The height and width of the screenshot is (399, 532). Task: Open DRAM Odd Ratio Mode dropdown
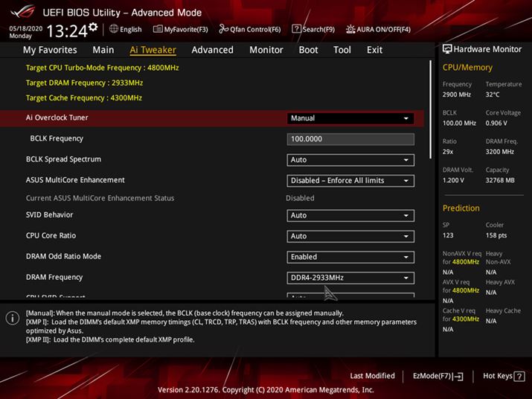point(350,257)
